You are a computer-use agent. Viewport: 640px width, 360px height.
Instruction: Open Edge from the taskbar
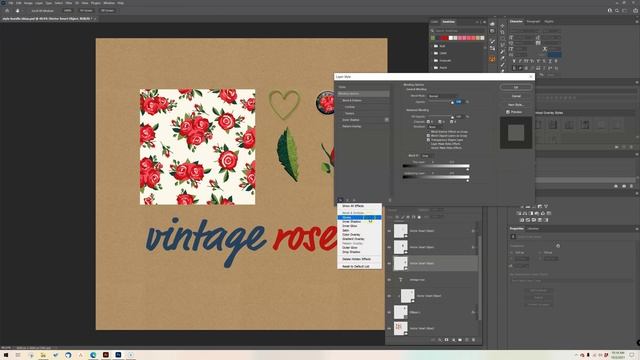point(93,355)
